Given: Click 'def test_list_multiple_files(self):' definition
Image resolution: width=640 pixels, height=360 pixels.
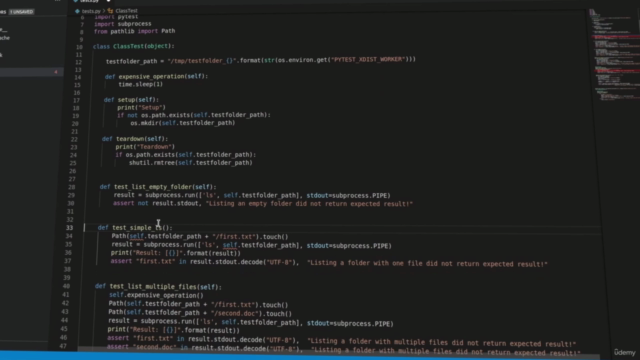Looking at the screenshot, I should (x=158, y=287).
